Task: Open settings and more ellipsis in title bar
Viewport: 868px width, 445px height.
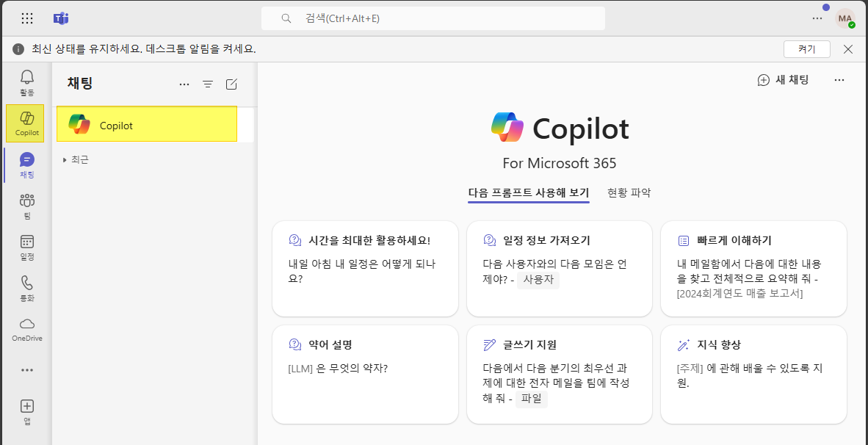Action: (817, 18)
